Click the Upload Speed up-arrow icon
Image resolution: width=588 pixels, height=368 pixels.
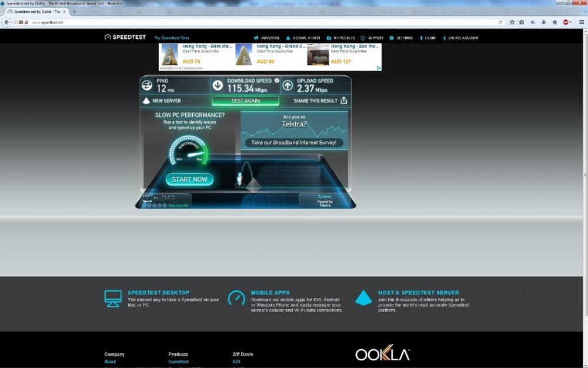point(288,85)
